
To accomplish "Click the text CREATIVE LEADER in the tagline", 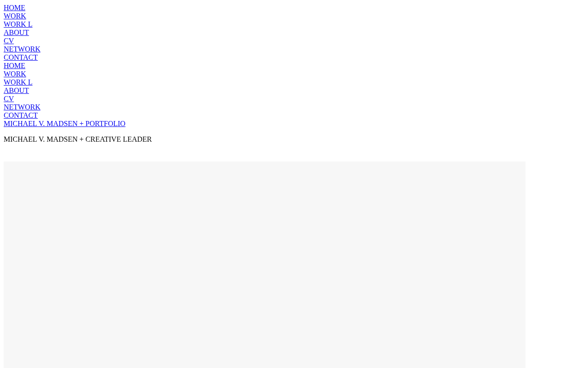I will (119, 139).
